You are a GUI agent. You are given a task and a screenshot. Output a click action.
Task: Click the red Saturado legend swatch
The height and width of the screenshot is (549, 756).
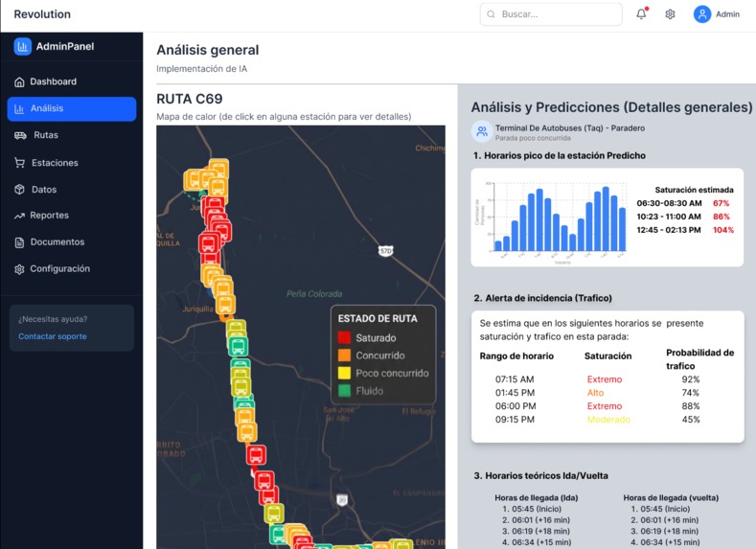pyautogui.click(x=344, y=337)
